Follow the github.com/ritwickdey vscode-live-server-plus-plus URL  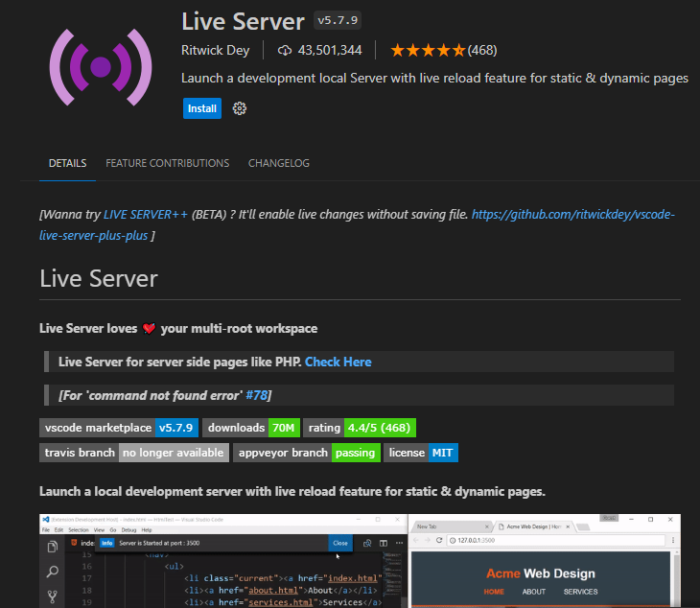[x=573, y=215]
